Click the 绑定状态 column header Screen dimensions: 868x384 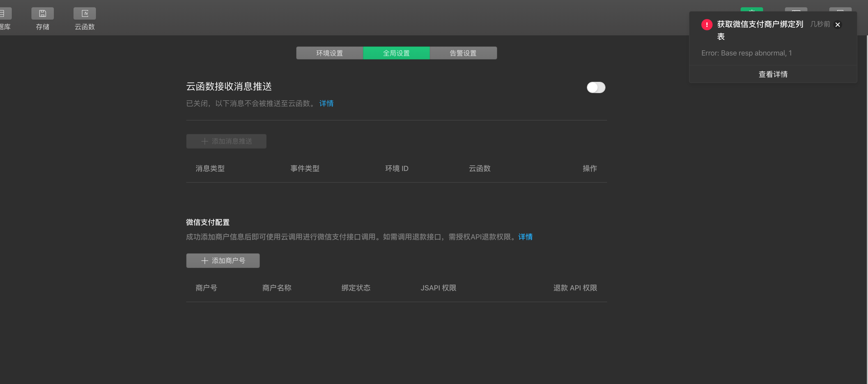click(356, 288)
